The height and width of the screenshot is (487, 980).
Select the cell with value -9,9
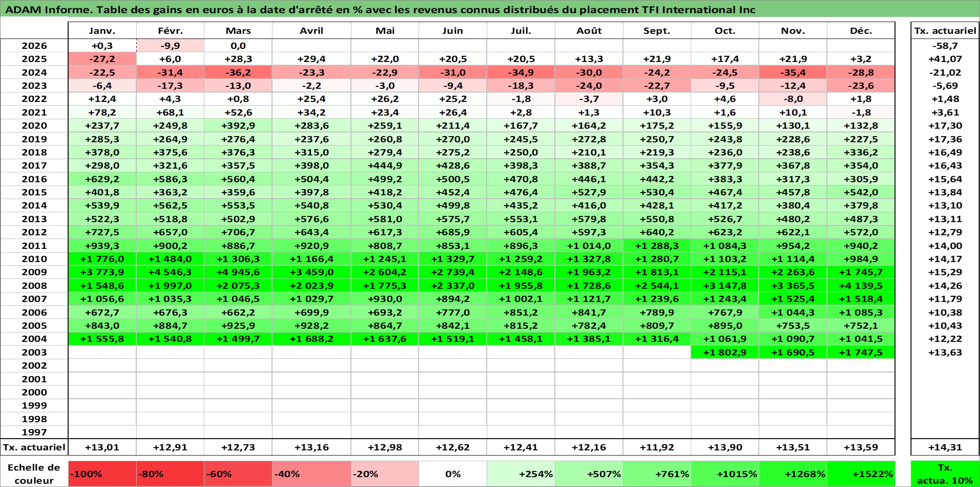(x=170, y=46)
